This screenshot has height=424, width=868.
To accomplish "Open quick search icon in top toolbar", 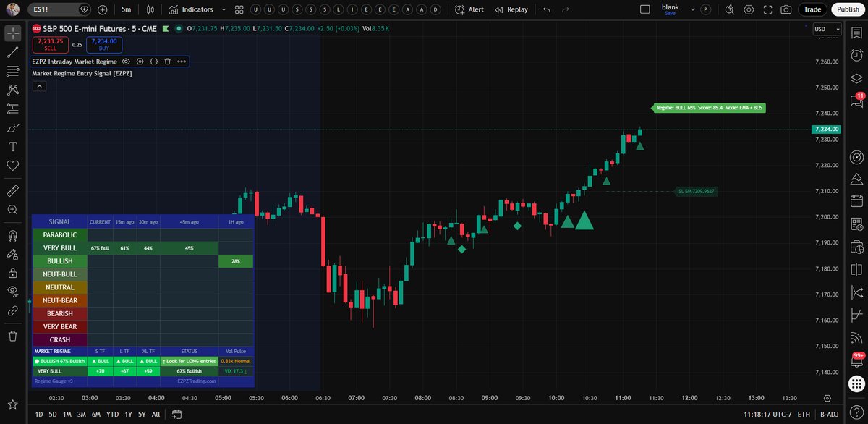I will coord(728,9).
